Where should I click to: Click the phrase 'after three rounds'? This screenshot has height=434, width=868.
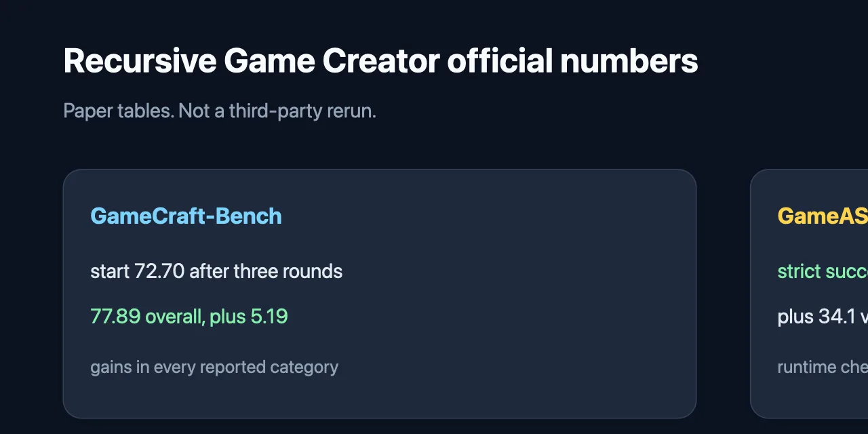point(266,272)
